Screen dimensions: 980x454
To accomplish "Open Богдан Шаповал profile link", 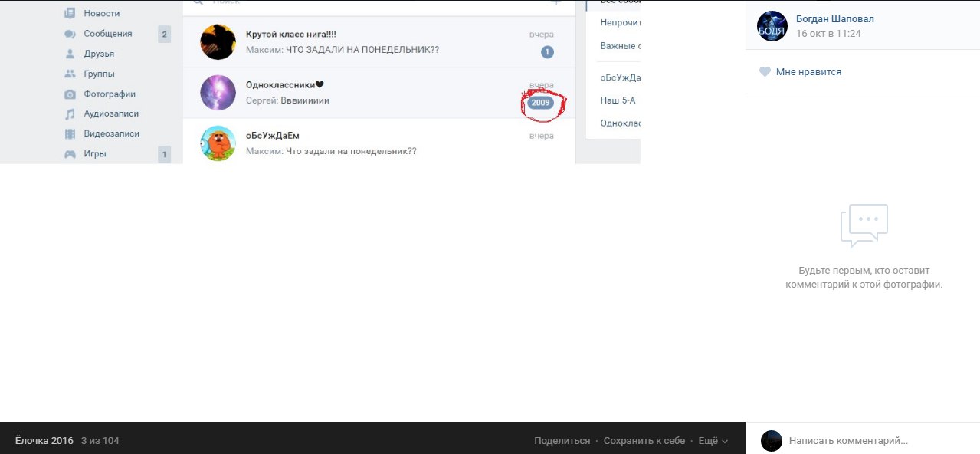I will (835, 19).
